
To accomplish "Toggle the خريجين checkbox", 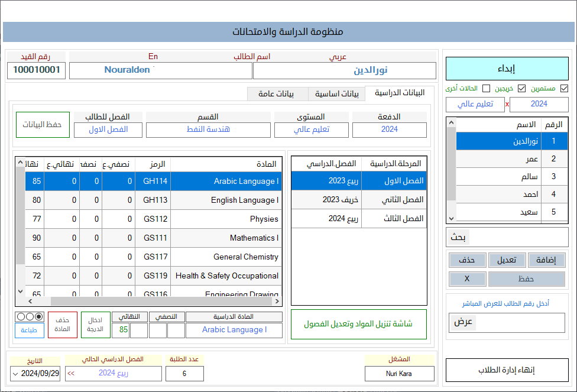I will pos(521,88).
